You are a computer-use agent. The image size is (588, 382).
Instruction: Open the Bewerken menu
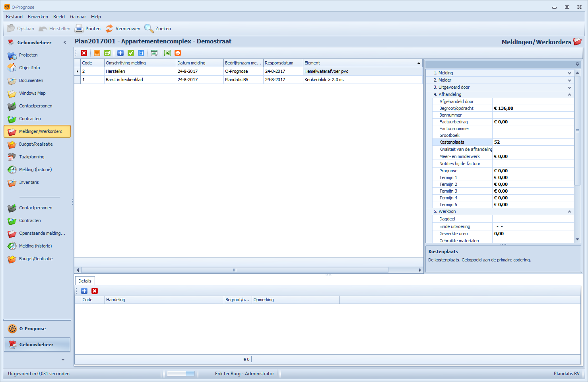pos(38,17)
